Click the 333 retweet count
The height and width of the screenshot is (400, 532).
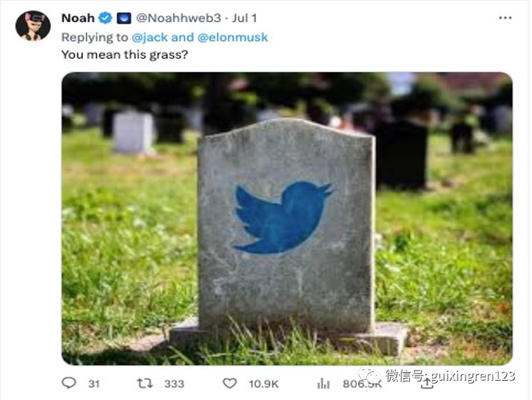click(174, 384)
